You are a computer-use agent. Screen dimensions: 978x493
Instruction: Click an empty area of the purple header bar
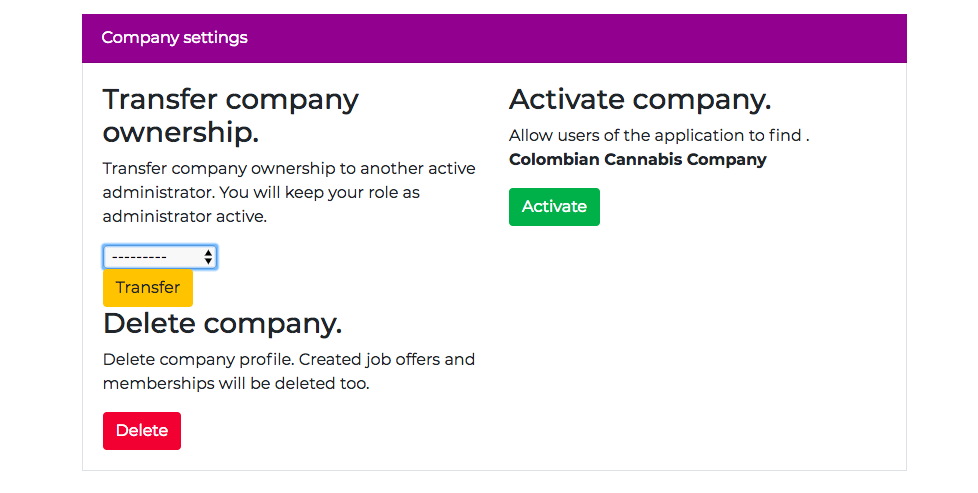pos(600,38)
